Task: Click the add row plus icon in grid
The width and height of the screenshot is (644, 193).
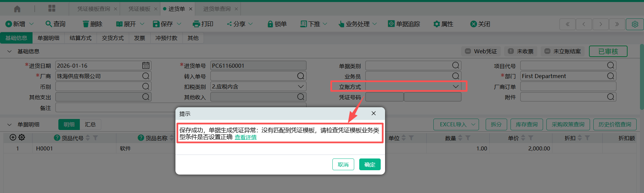Action: coord(13,137)
